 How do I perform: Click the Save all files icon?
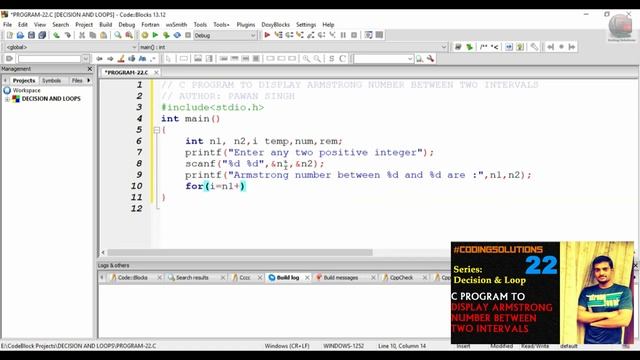pyautogui.click(x=42, y=36)
